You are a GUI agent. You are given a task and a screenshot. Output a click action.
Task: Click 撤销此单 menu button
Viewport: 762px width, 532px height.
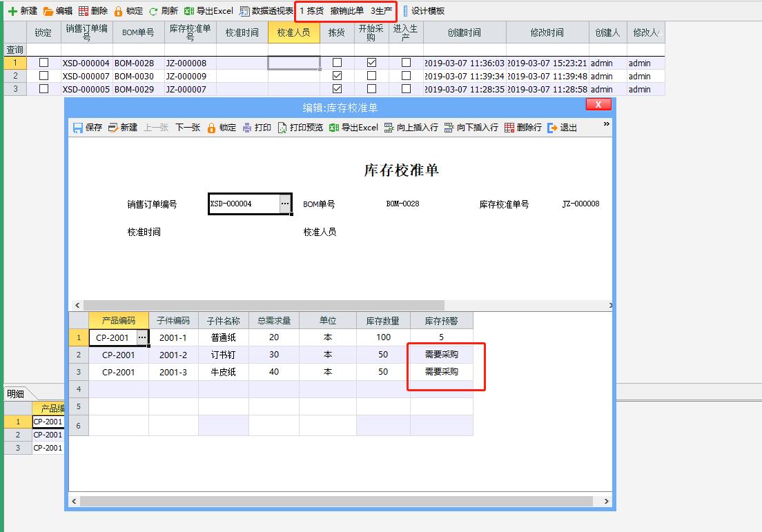(347, 10)
